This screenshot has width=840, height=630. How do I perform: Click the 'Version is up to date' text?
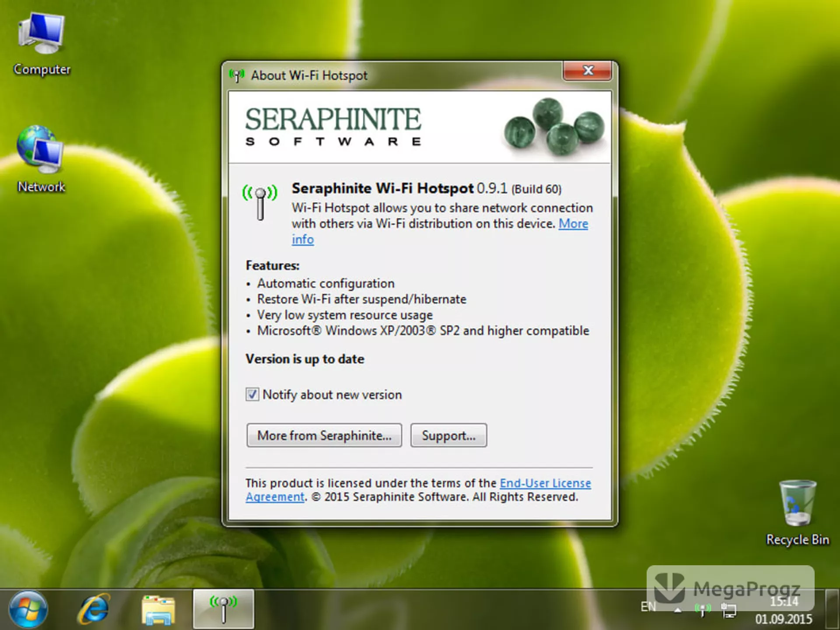tap(305, 359)
